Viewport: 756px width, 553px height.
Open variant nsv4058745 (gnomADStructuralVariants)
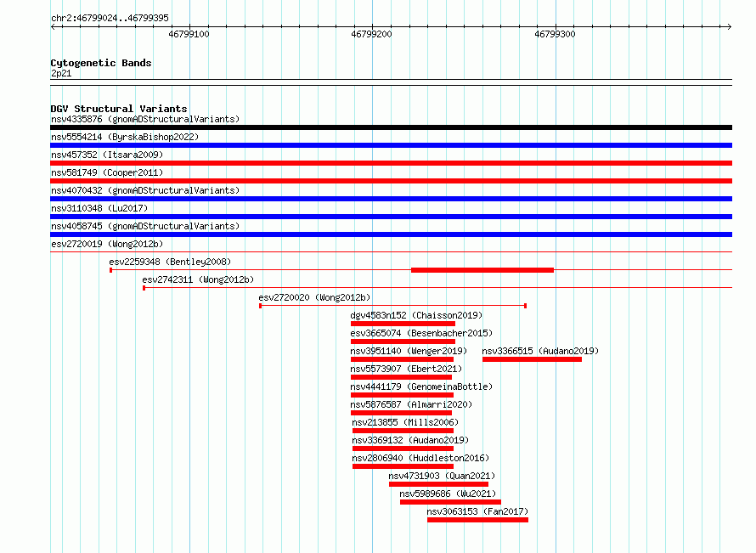(145, 226)
